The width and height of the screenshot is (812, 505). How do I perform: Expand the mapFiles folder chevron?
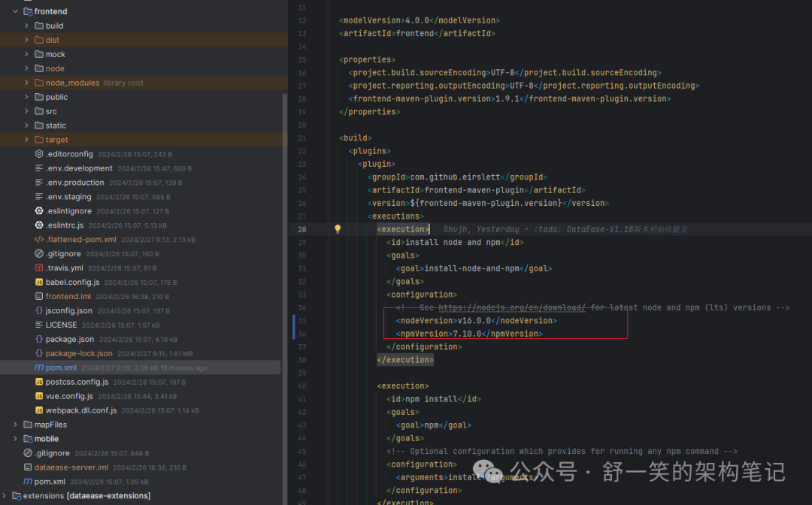[16, 425]
